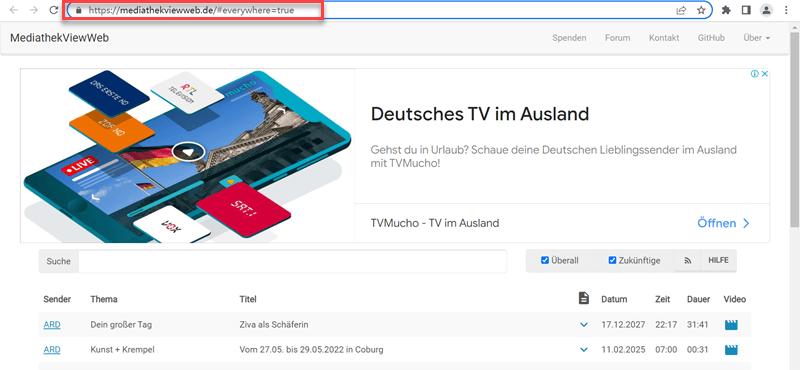Viewport: 800px width, 370px height.
Task: Click the Suche search input field
Action: [x=293, y=261]
